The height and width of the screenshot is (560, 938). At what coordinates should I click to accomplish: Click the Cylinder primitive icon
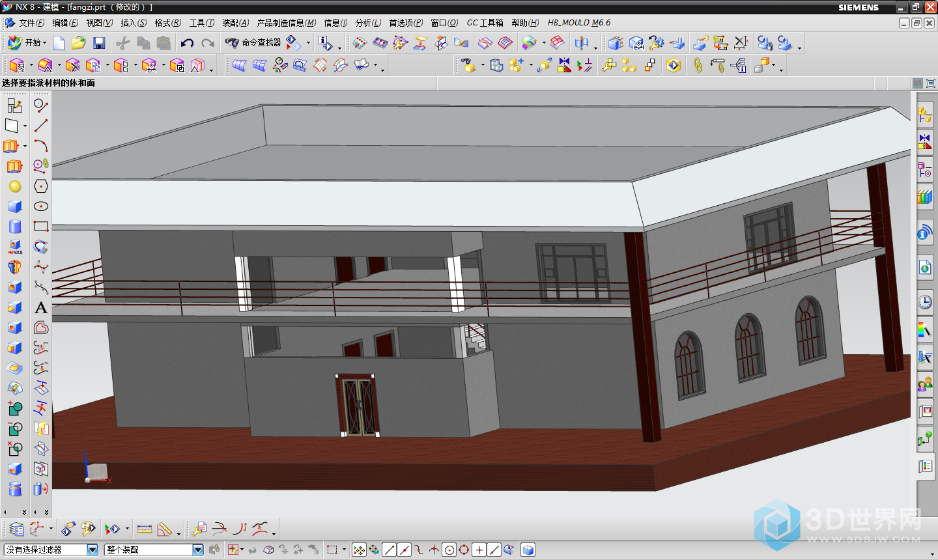tap(15, 227)
